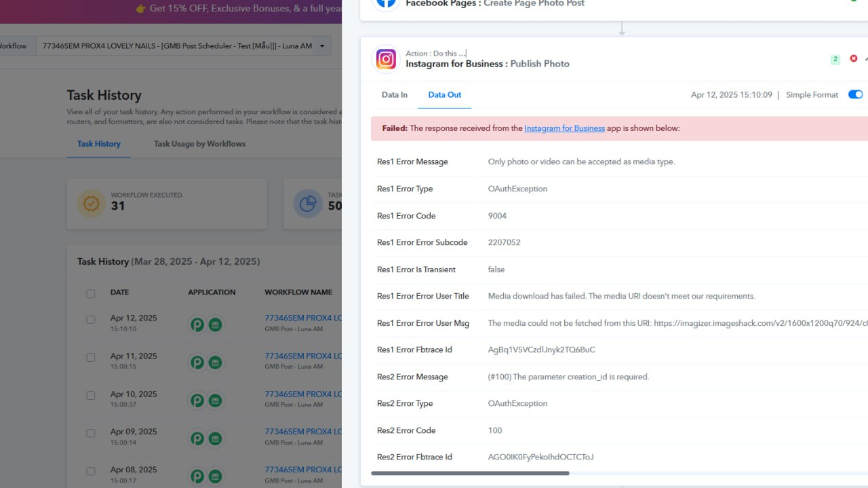The image size is (868, 488).
Task: Switch to the Data In tab
Action: [395, 95]
